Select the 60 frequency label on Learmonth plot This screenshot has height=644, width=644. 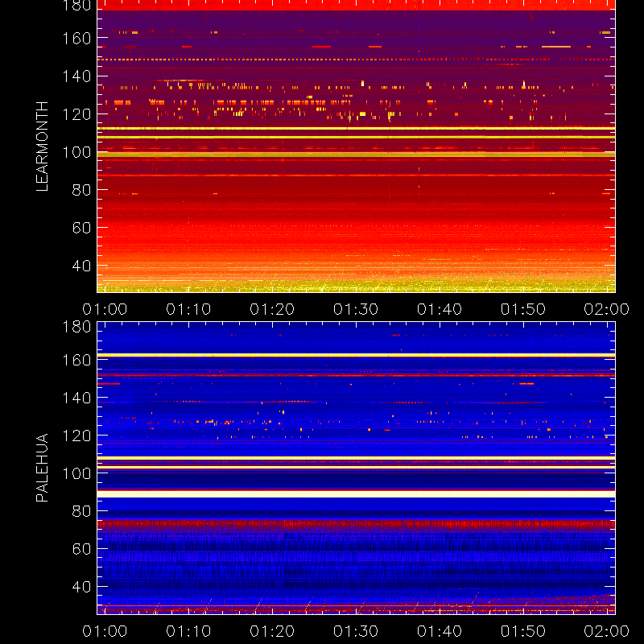[81, 228]
